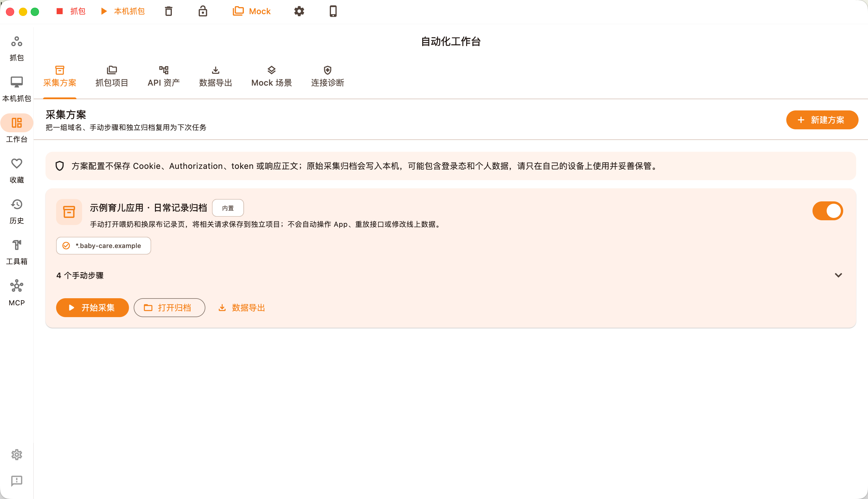Open toolbar gear settings icon

coord(299,11)
